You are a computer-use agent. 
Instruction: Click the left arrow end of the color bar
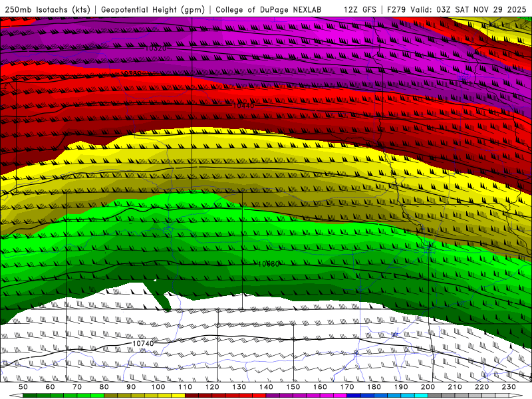[16, 396]
